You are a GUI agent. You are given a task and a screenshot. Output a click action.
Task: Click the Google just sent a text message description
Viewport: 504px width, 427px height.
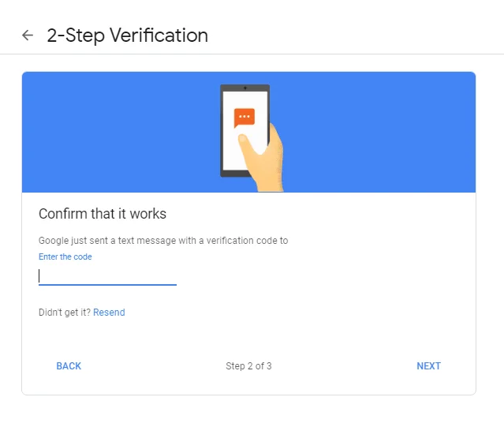(x=163, y=241)
